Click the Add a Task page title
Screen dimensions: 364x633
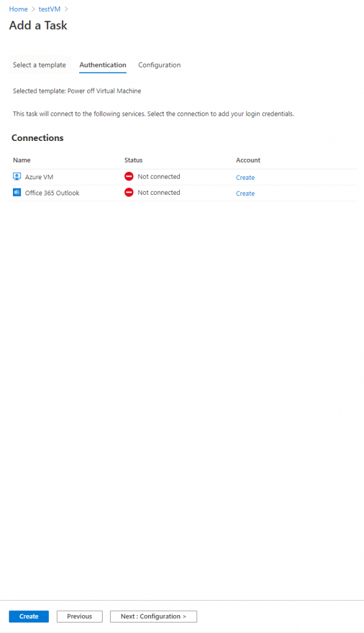point(38,25)
